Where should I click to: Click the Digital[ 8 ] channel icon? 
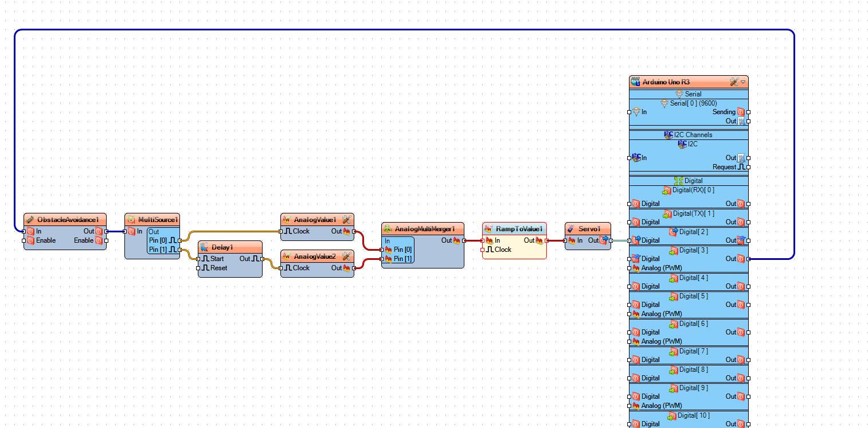point(674,370)
